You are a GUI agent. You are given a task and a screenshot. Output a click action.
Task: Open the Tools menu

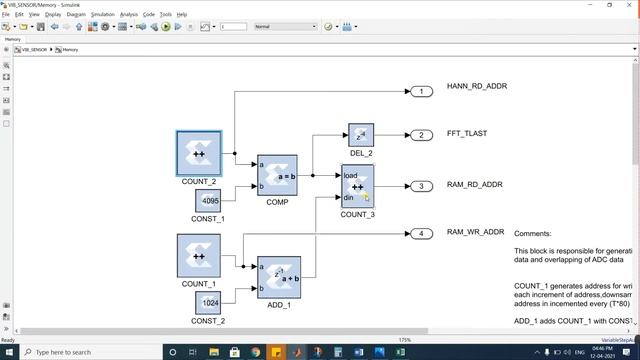pyautogui.click(x=166, y=14)
